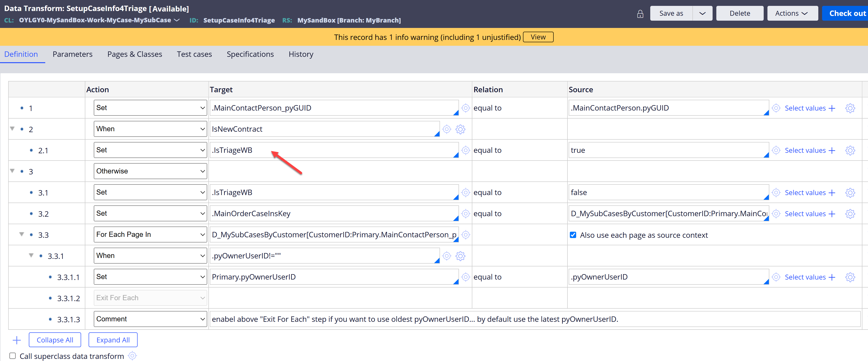
Task: Add a new row with plus icon
Action: point(16,340)
